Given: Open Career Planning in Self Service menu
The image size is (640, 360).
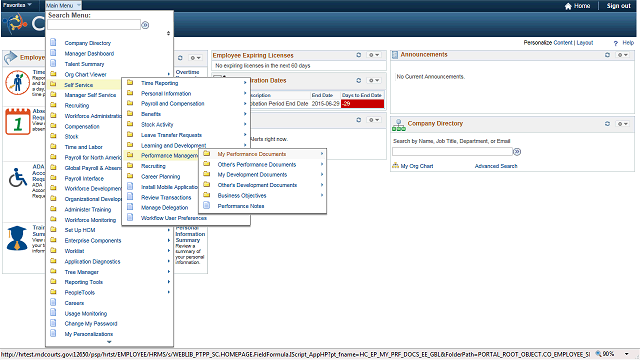Looking at the screenshot, I should (160, 177).
